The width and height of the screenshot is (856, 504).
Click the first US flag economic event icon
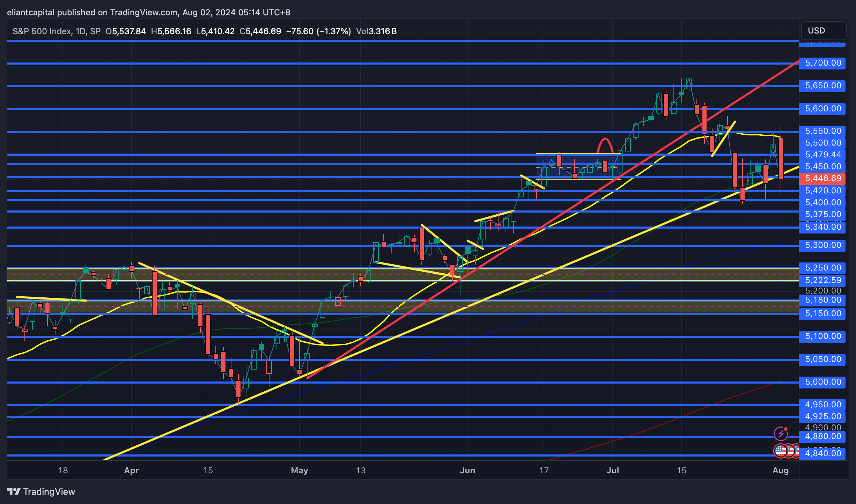(x=780, y=451)
